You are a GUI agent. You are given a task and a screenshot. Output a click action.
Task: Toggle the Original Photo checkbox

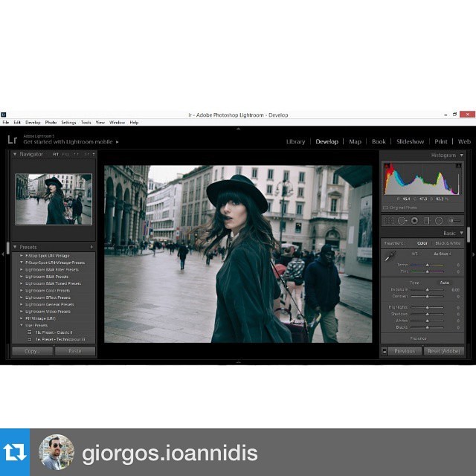385,208
